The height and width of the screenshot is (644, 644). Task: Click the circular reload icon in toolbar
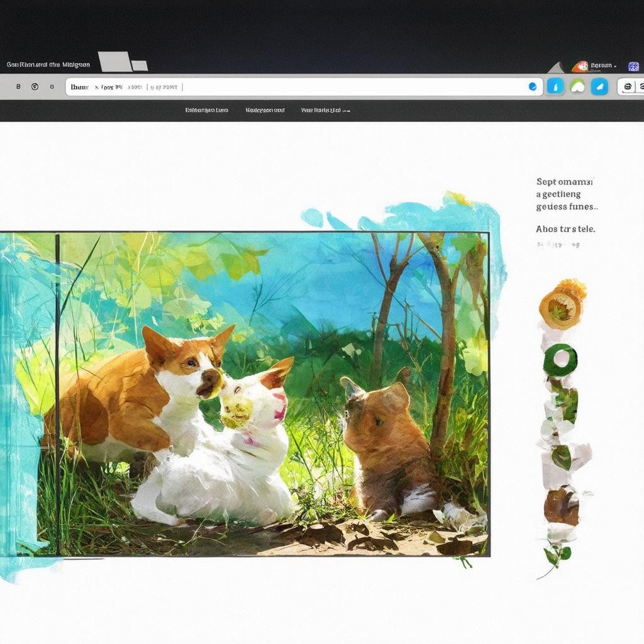click(35, 87)
